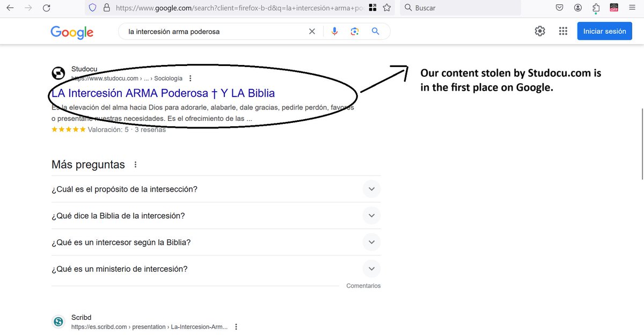
Task: Click the padlock site security icon
Action: 106,8
